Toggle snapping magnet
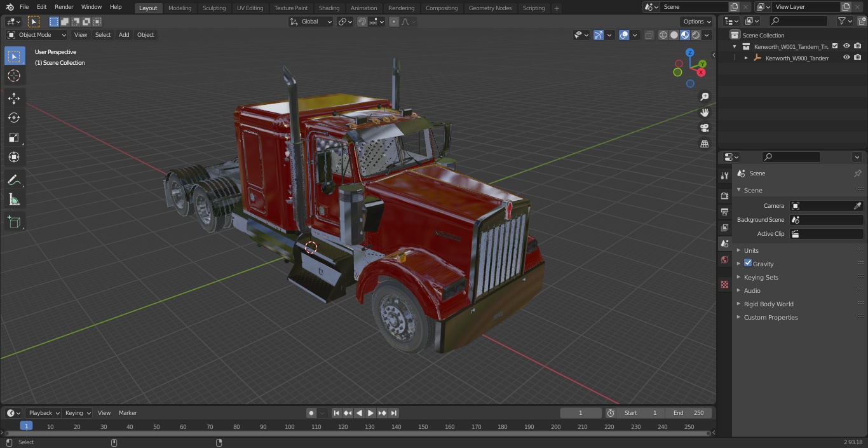The width and height of the screenshot is (868, 448). point(362,22)
